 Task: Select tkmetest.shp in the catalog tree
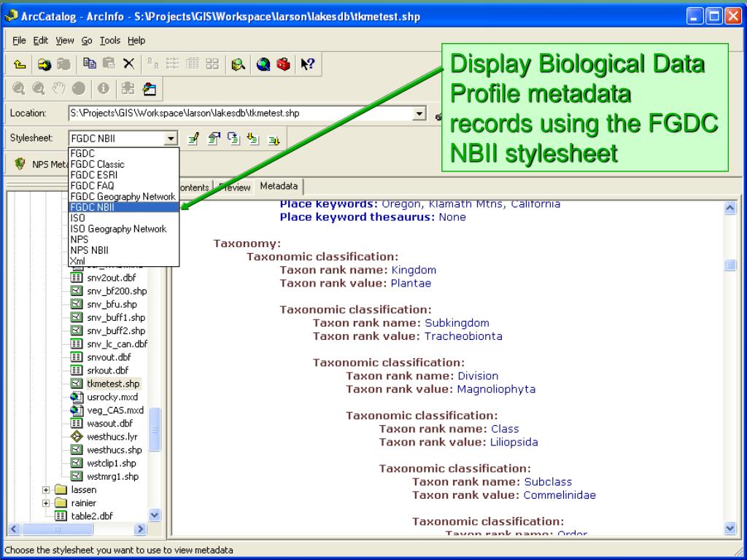click(113, 384)
